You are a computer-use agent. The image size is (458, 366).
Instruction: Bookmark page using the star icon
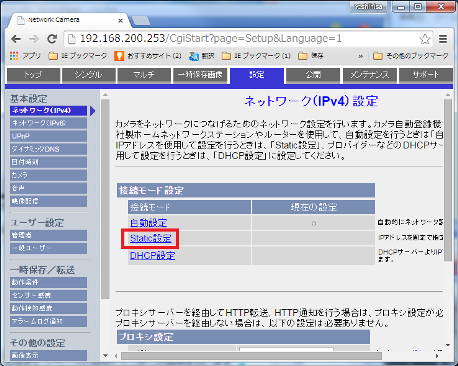coord(425,39)
